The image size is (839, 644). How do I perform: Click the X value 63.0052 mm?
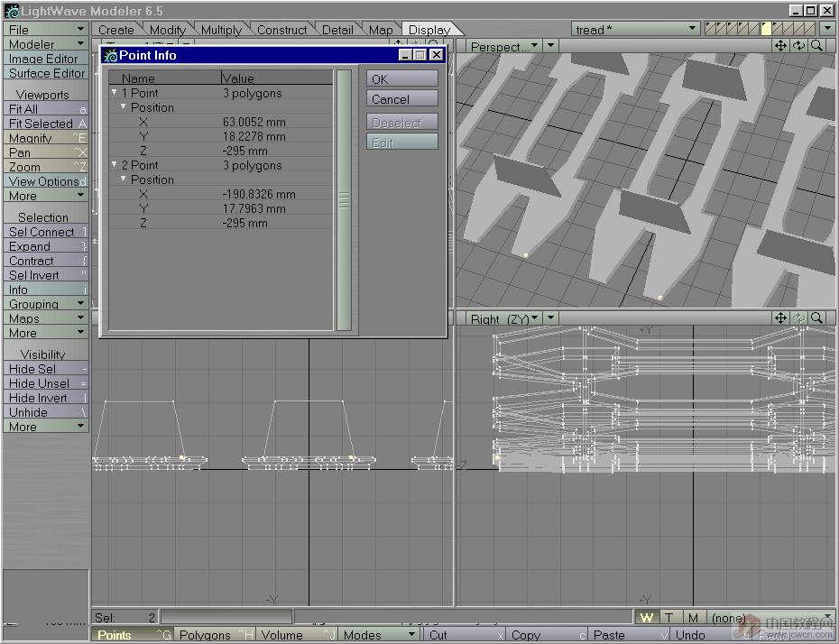point(254,122)
